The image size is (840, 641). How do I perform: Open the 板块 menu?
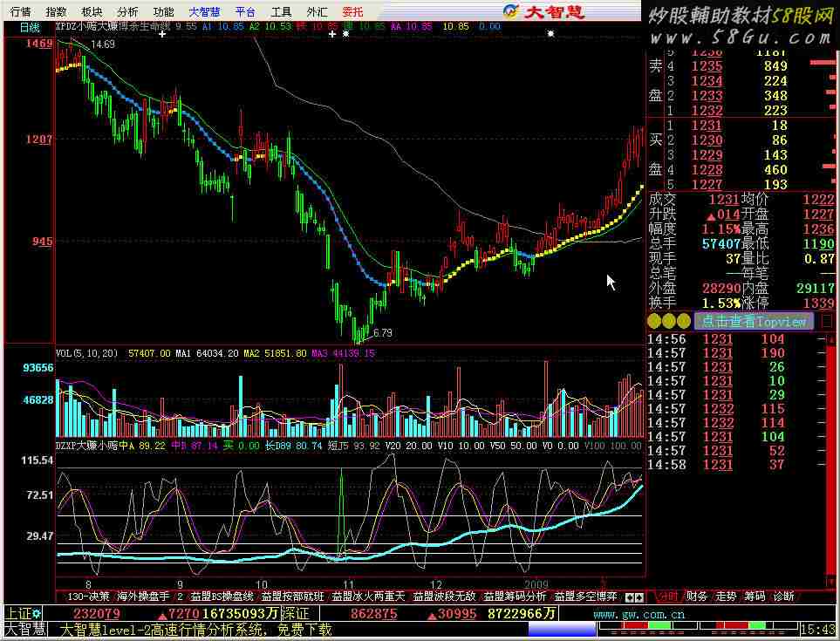point(92,11)
